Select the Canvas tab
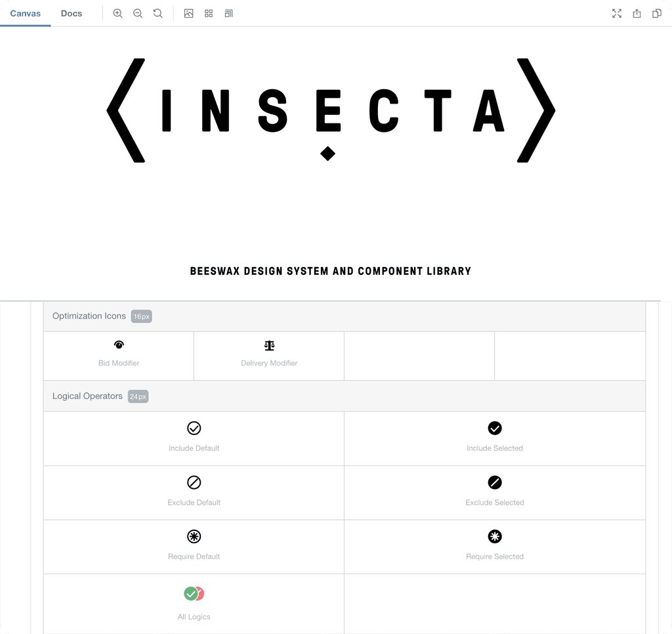Viewport: 672px width, 634px height. 26,13
